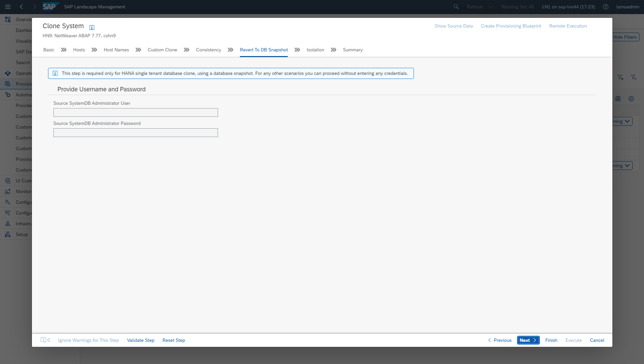Click the SAP logo
644x364 pixels.
[50, 7]
